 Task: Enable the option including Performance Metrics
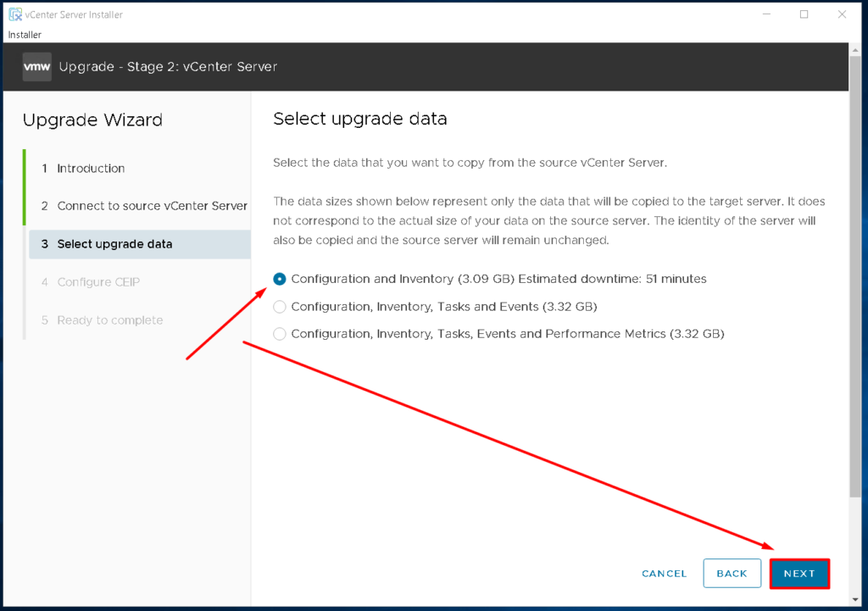280,333
